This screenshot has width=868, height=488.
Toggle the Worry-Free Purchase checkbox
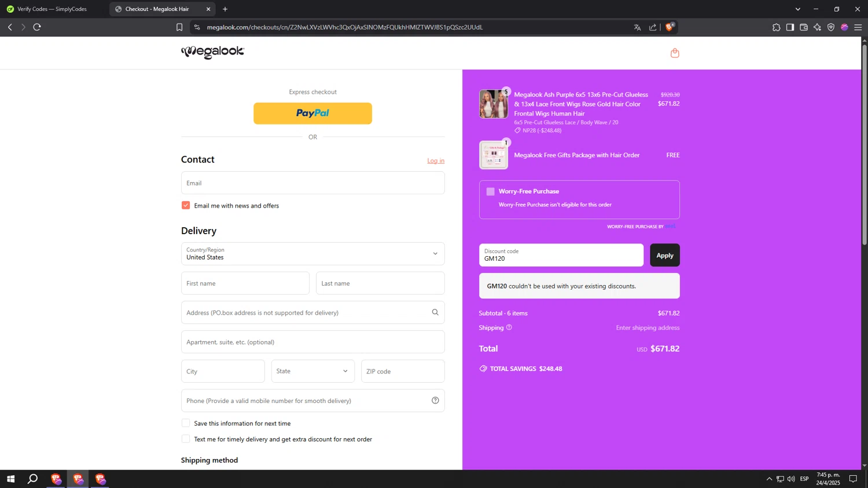point(491,191)
